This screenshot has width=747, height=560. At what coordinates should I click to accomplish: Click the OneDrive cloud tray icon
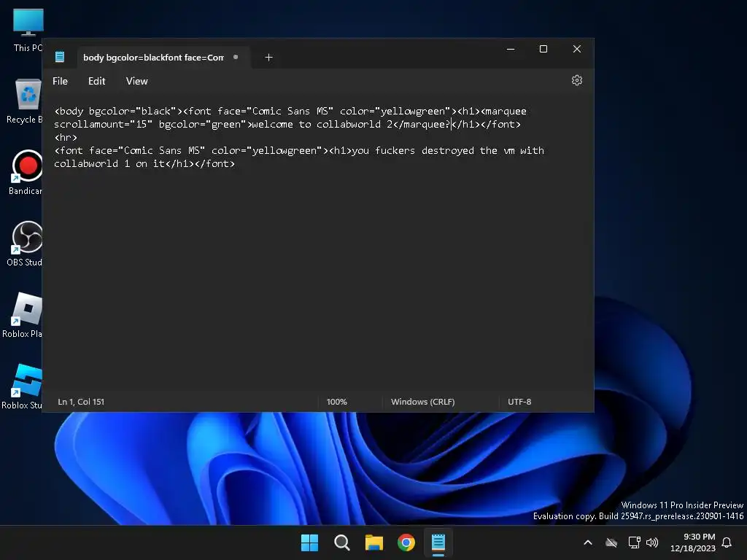coord(611,542)
